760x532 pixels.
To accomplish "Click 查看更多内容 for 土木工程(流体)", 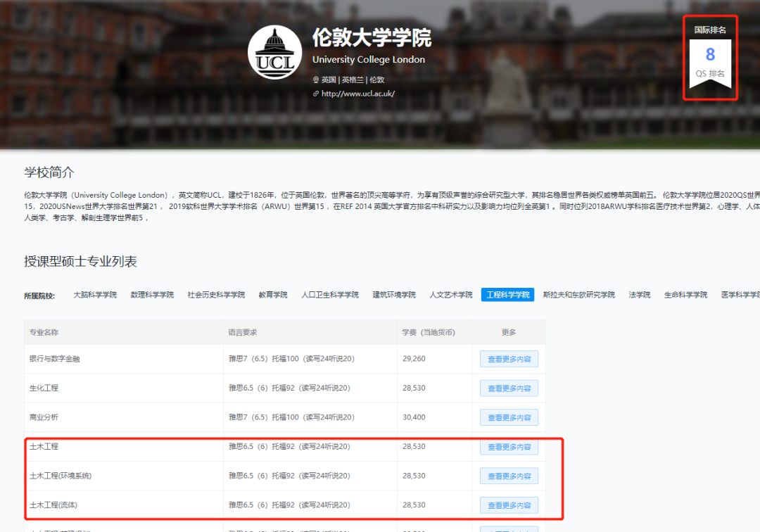I will click(x=509, y=505).
